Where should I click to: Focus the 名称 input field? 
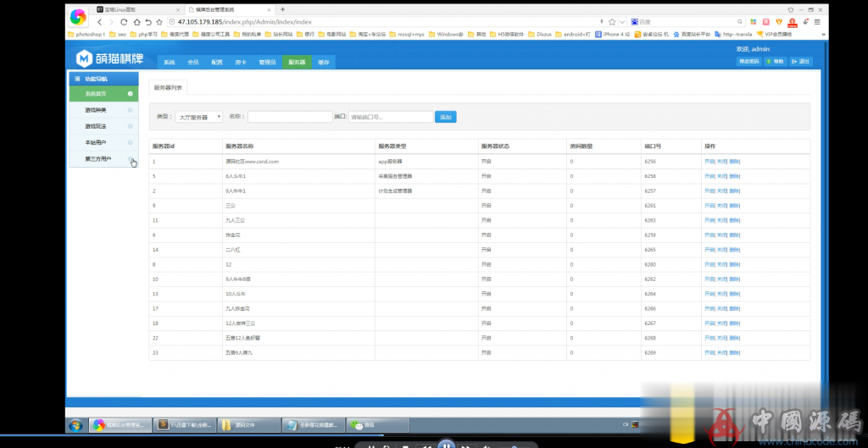pos(290,117)
